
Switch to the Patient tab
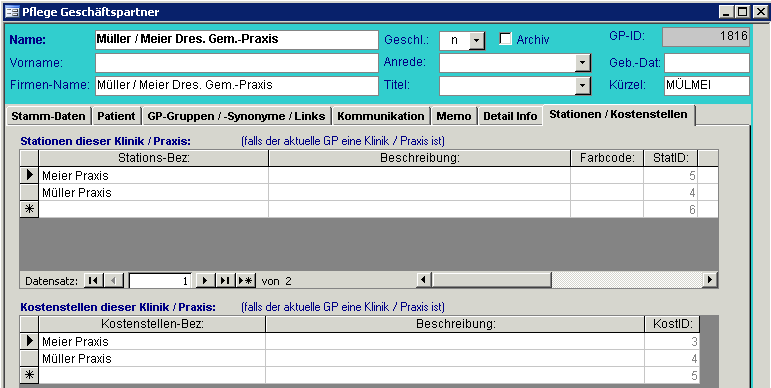(x=116, y=117)
